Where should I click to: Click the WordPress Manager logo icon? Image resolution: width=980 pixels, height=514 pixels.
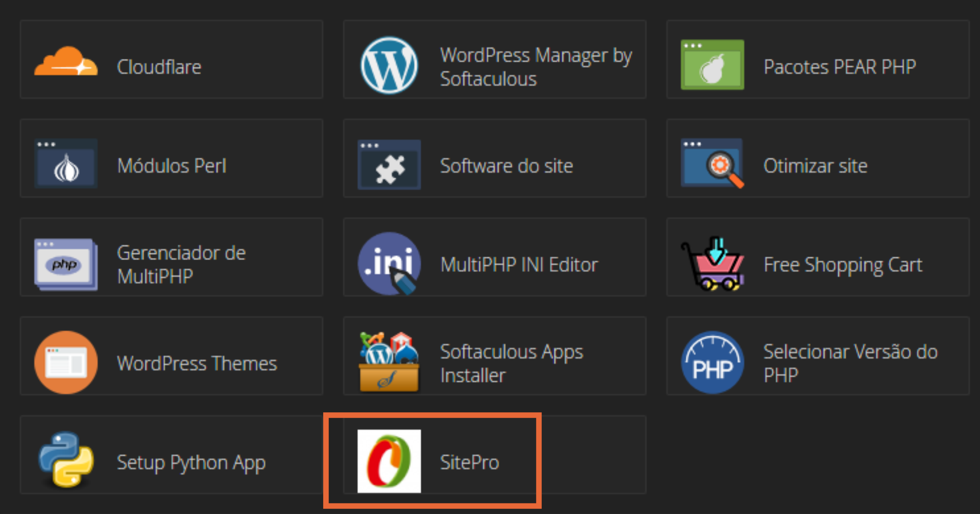click(389, 65)
